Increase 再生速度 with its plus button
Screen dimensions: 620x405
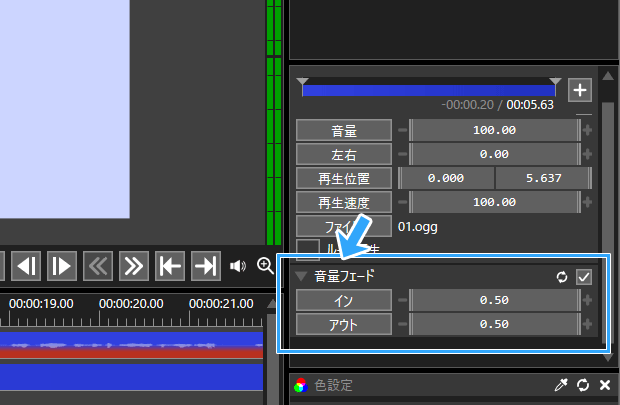pos(587,202)
